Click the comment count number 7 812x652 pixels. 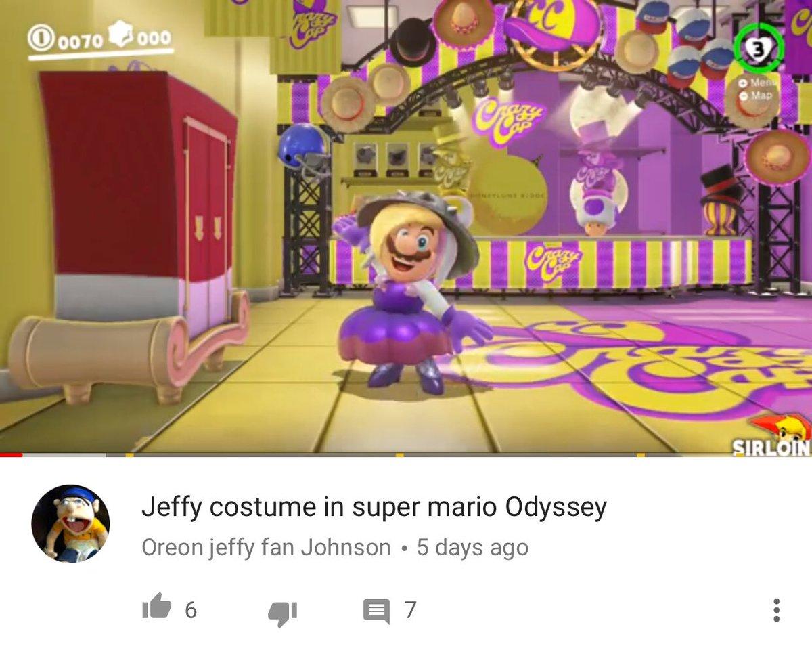click(410, 610)
